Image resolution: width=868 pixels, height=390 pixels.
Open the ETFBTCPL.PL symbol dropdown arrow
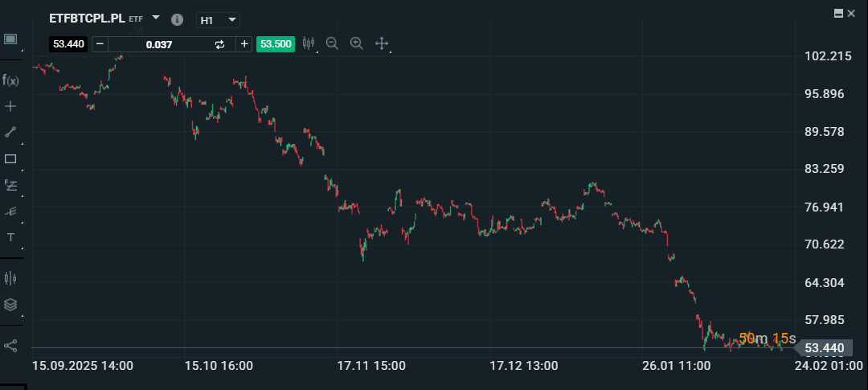tap(156, 18)
